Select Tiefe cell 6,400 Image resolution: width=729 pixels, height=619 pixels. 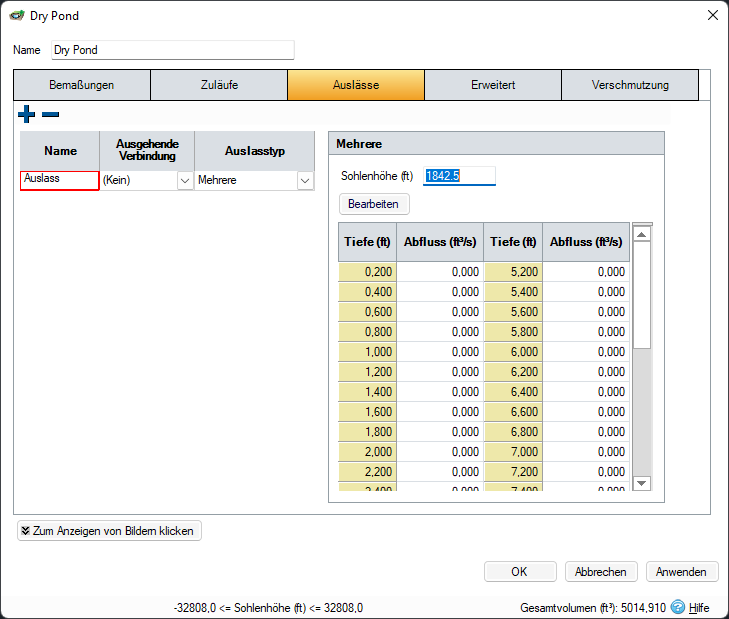tap(513, 392)
